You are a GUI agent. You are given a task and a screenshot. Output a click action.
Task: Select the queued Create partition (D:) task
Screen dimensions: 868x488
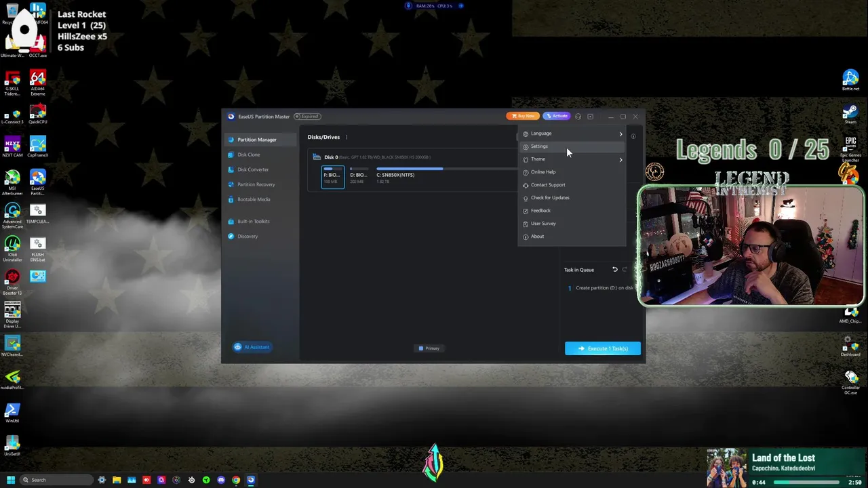pyautogui.click(x=600, y=288)
